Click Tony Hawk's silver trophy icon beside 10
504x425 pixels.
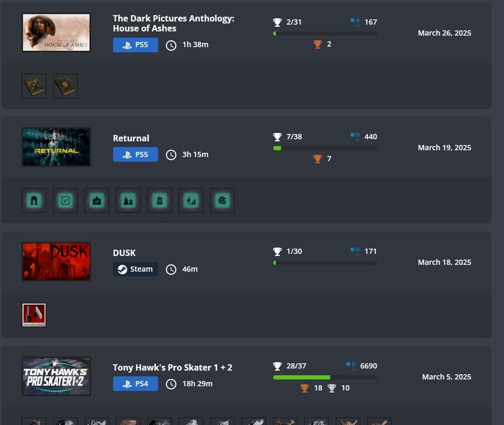[x=332, y=388]
